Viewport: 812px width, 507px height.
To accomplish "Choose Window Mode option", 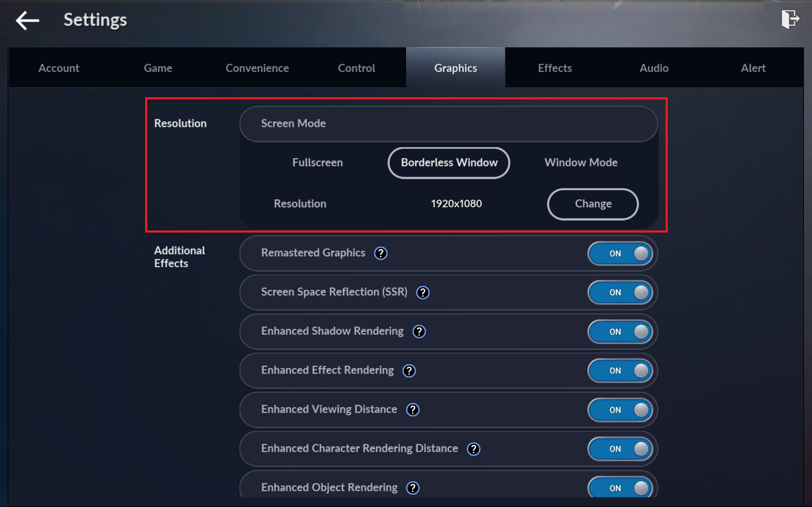I will [581, 163].
